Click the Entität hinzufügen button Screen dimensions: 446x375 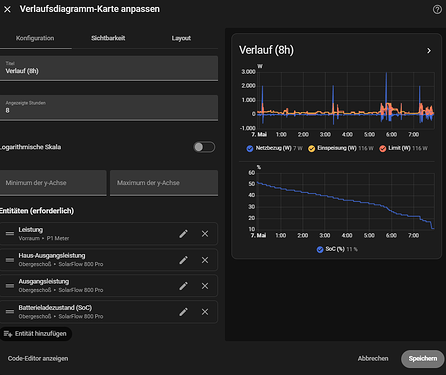pos(35,334)
